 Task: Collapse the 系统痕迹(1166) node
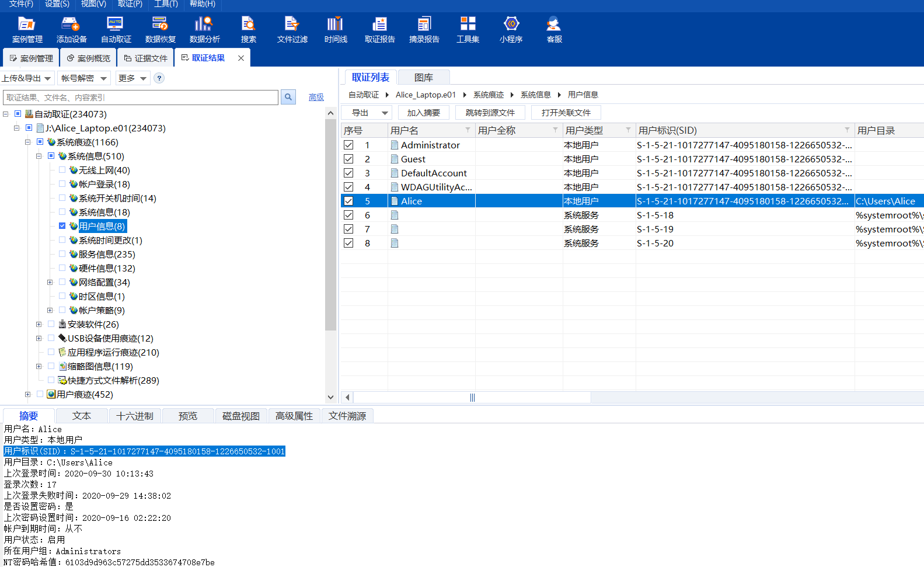pos(28,142)
